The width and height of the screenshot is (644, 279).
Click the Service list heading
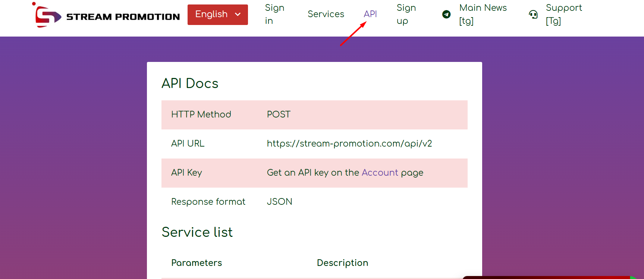coord(197,232)
